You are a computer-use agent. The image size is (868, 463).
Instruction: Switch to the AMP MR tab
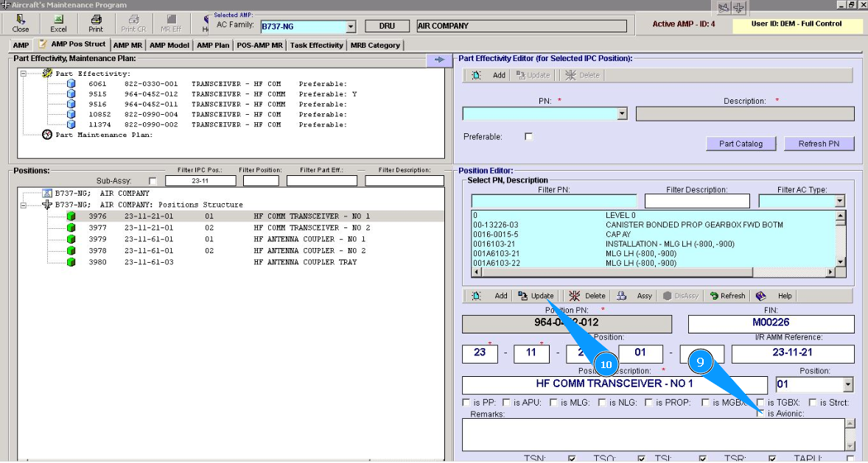(x=128, y=45)
